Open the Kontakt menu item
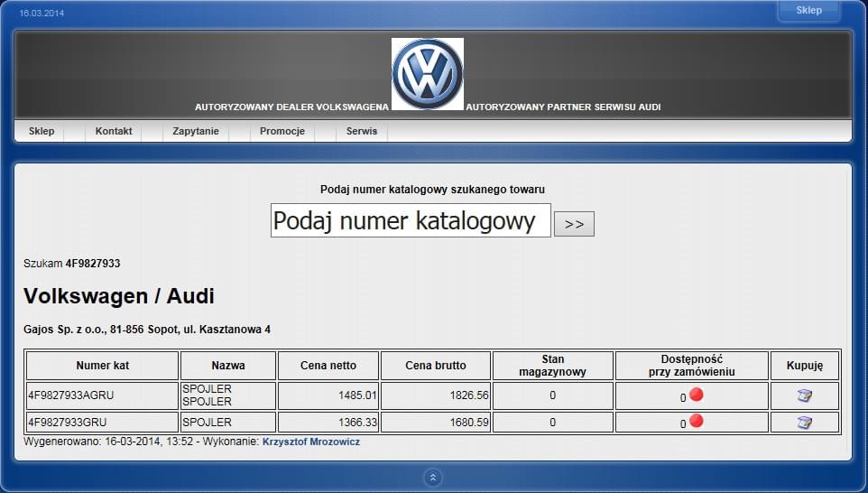868x493 pixels. point(114,131)
